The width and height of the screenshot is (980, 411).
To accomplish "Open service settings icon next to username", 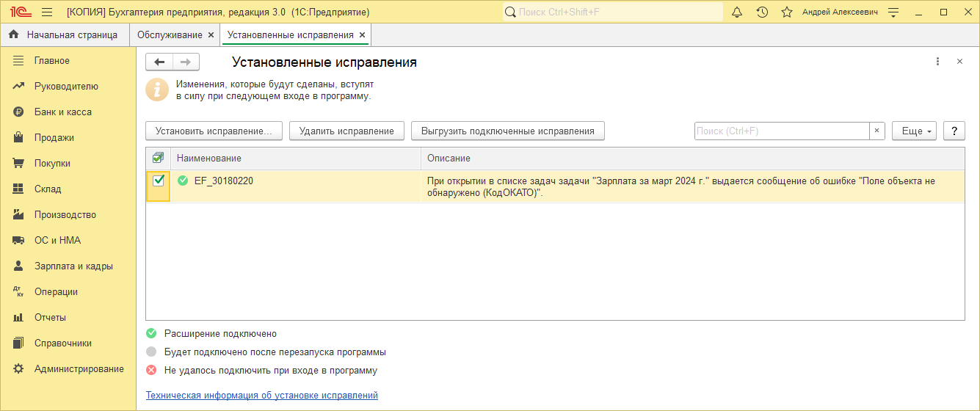I will [x=893, y=12].
